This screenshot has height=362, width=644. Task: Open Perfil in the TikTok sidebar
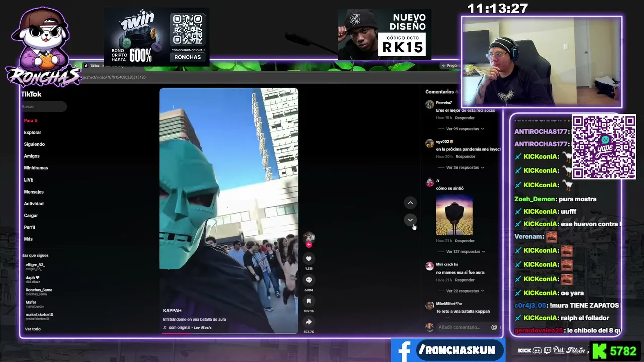coord(30,227)
